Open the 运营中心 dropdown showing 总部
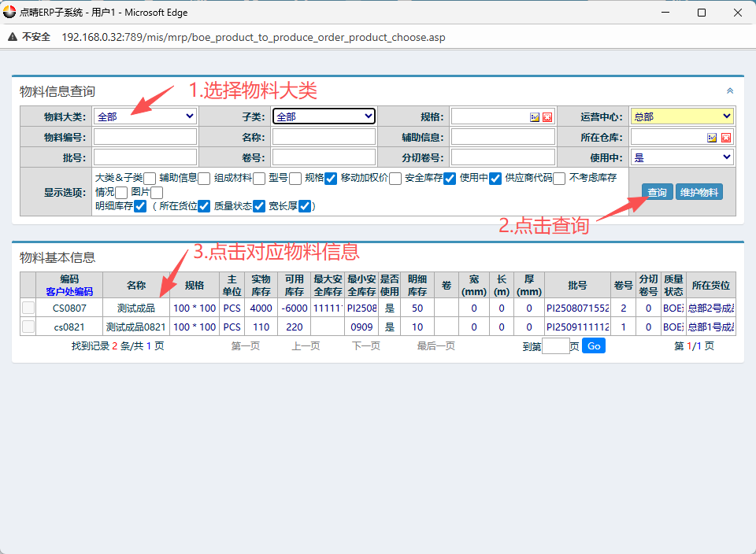This screenshot has width=756, height=554. pos(681,116)
